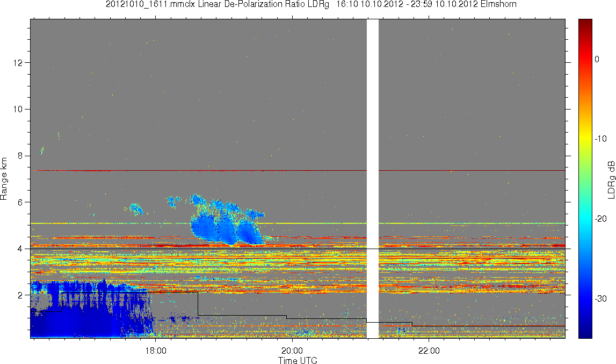
Task: Click the 'Range km' y-axis label
Action: [x=4, y=179]
